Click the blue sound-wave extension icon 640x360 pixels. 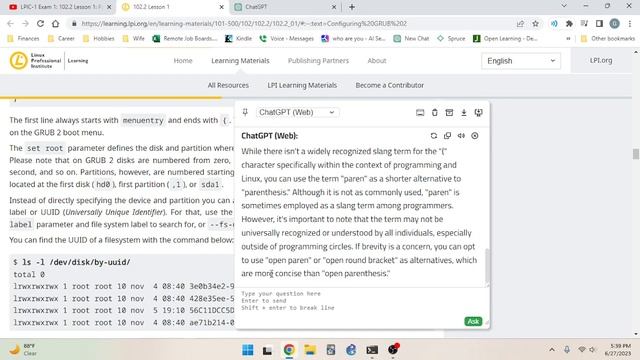[x=554, y=24]
